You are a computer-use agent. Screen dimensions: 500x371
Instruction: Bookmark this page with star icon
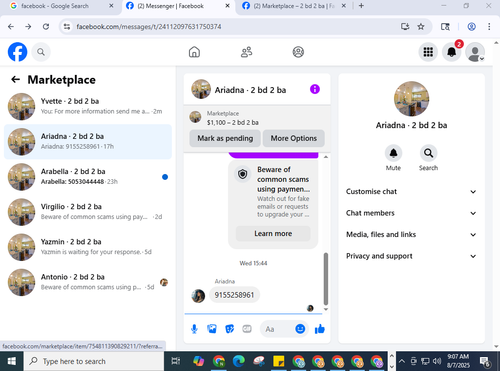point(421,27)
